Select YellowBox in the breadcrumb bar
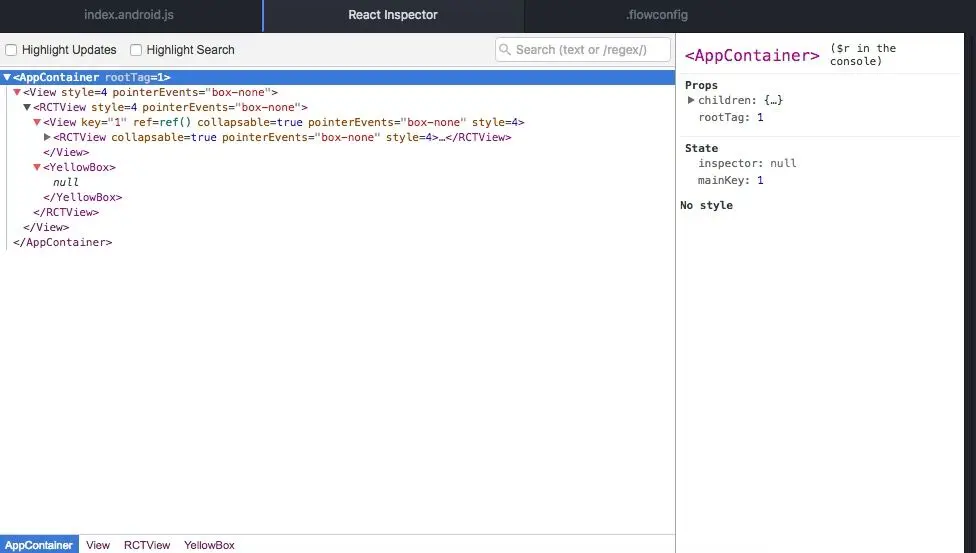 click(209, 545)
